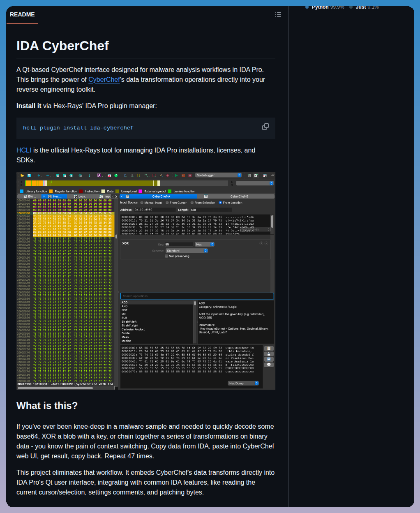Select the Manual Input radio button
Screen dimensions: 420x513
[142, 203]
